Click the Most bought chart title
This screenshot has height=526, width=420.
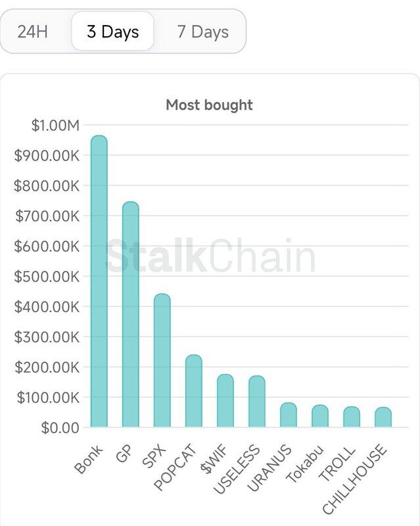[x=209, y=105]
